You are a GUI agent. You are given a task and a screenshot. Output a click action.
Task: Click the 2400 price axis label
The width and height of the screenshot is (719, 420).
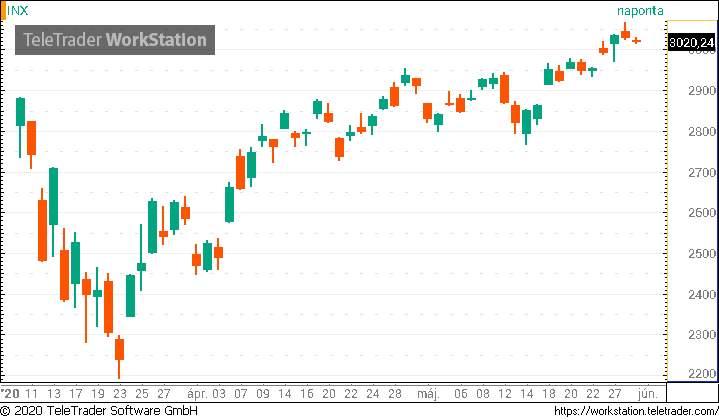coord(702,294)
